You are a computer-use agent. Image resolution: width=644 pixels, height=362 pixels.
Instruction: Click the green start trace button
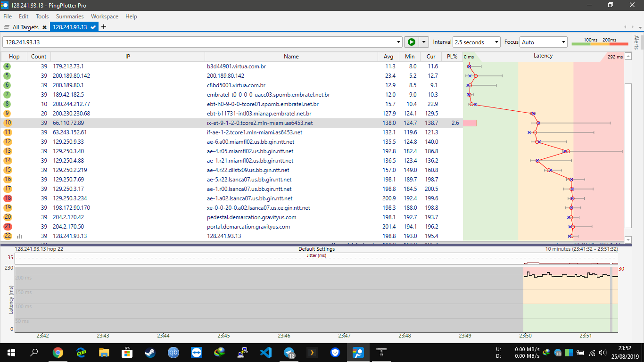412,42
